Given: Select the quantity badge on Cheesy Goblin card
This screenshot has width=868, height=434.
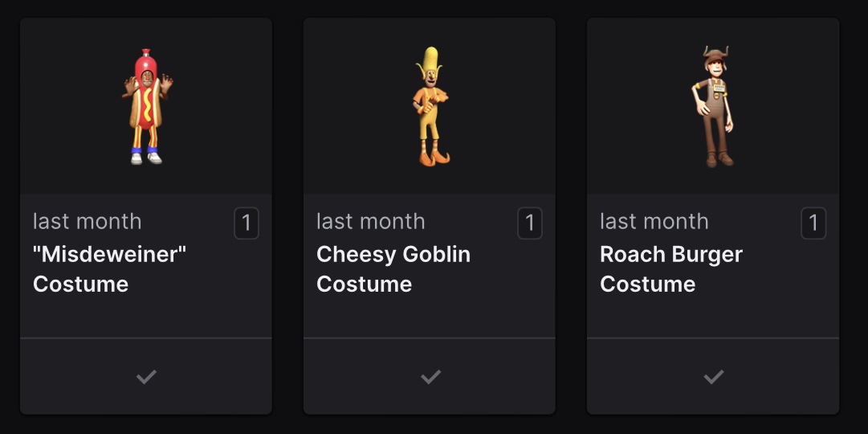Looking at the screenshot, I should point(530,223).
